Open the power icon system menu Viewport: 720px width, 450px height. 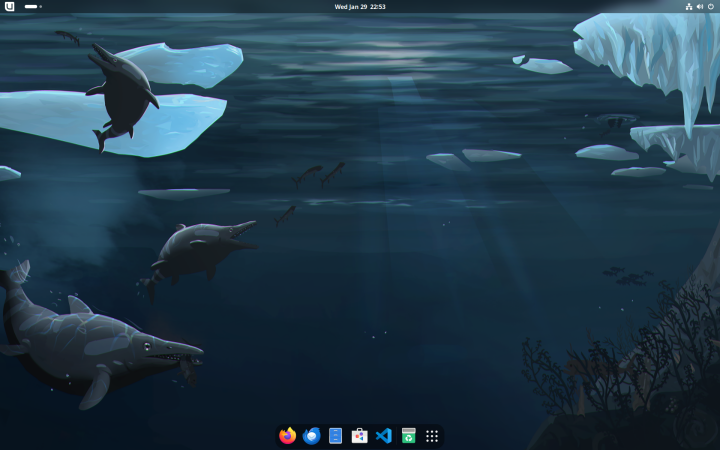pos(710,6)
